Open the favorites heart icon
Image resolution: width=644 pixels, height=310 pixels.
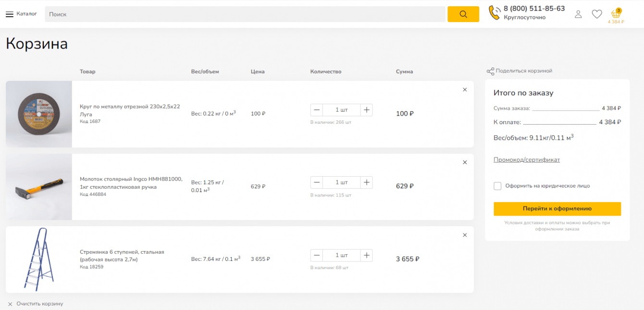(x=596, y=14)
